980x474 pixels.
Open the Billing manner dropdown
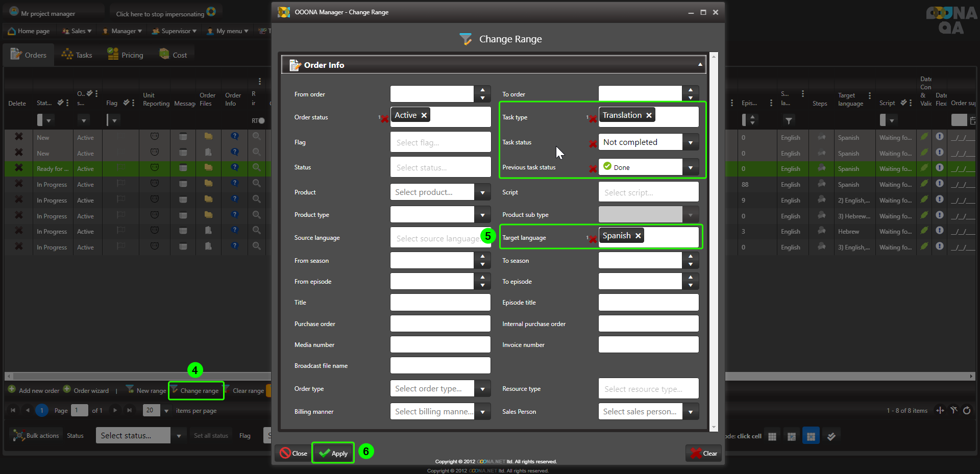pyautogui.click(x=482, y=412)
